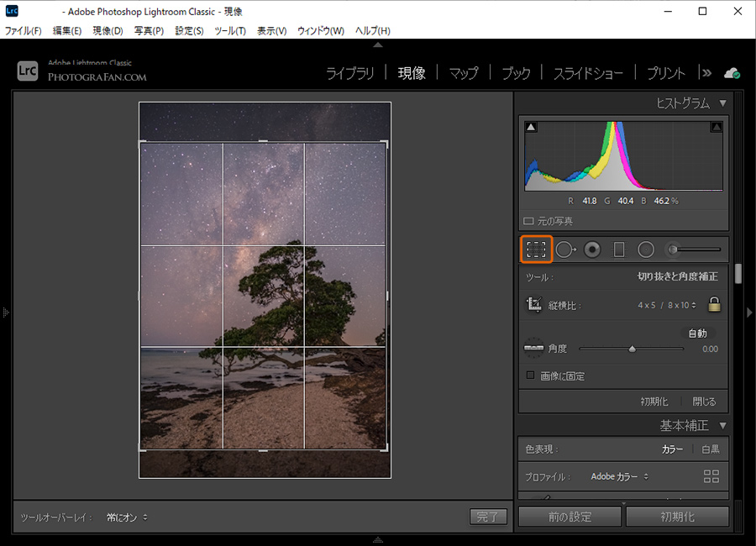Show the bottom filmstrip panel arrow
Viewport: 756px width, 546px height.
point(378,540)
